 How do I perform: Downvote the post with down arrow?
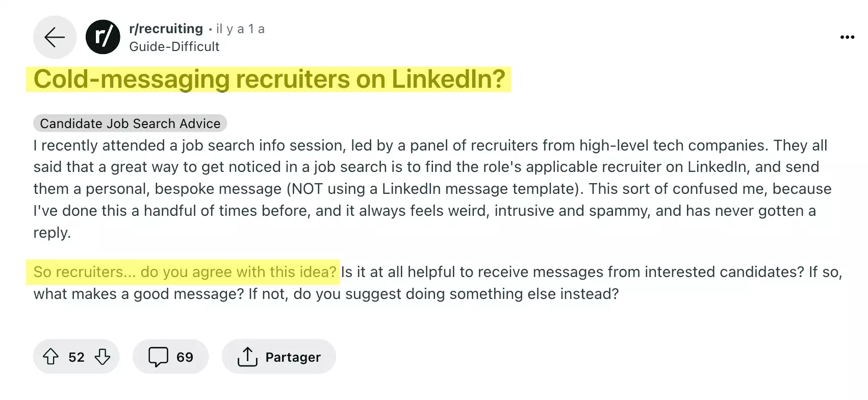[x=103, y=357]
